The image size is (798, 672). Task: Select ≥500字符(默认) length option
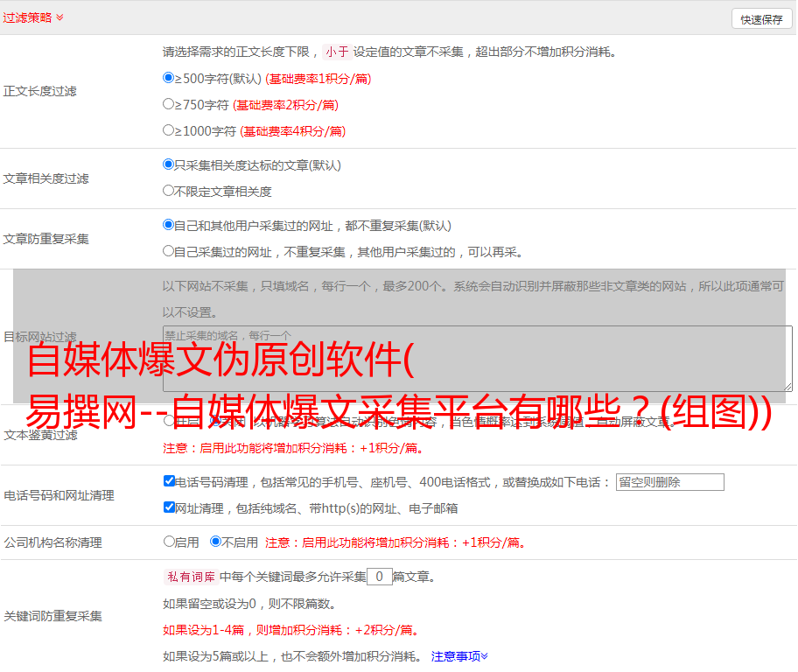[x=169, y=78]
